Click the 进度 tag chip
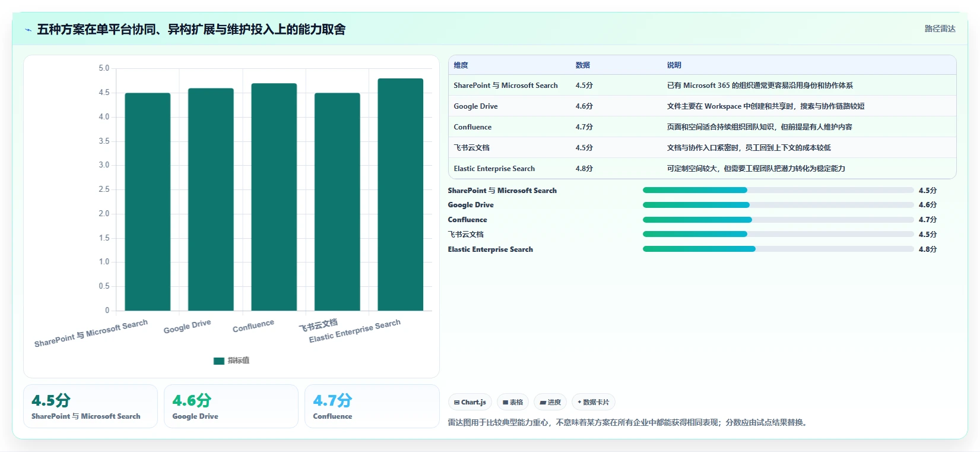This screenshot has width=980, height=452. [550, 402]
